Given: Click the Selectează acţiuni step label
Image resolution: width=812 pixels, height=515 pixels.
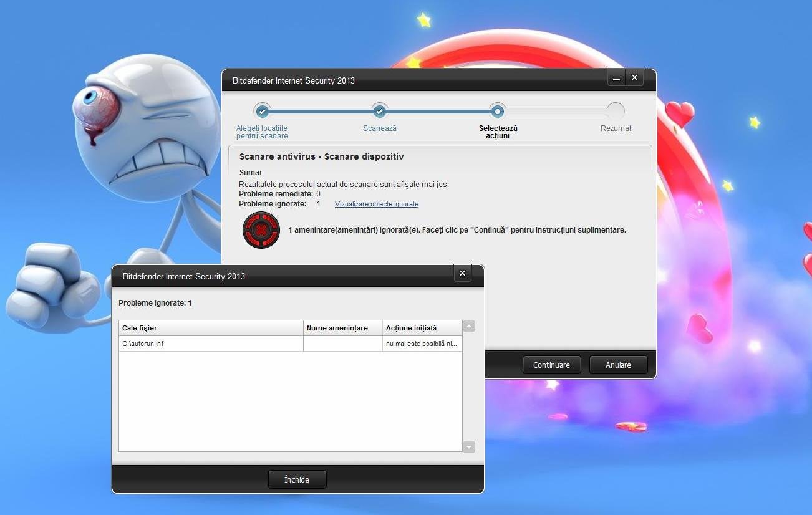Looking at the screenshot, I should [x=498, y=132].
